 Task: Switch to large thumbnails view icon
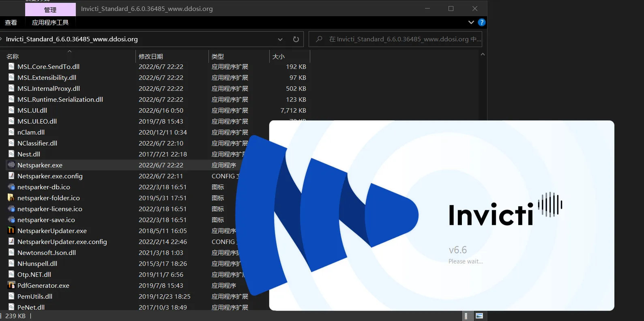tap(479, 316)
